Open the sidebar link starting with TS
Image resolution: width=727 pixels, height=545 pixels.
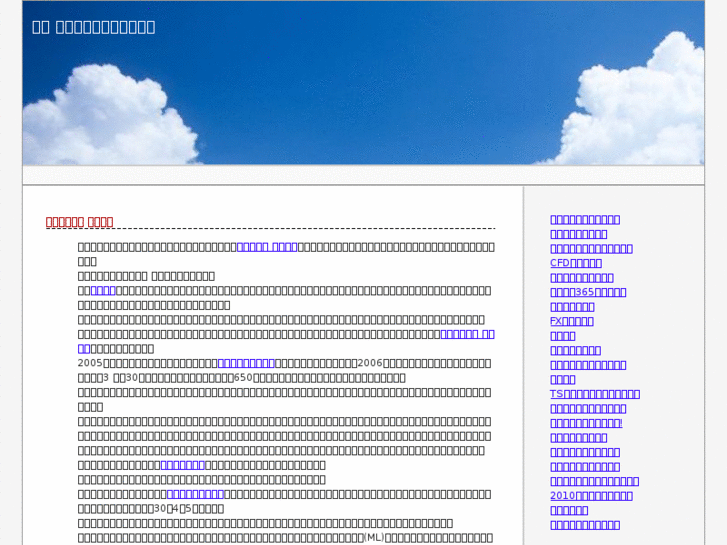click(595, 394)
